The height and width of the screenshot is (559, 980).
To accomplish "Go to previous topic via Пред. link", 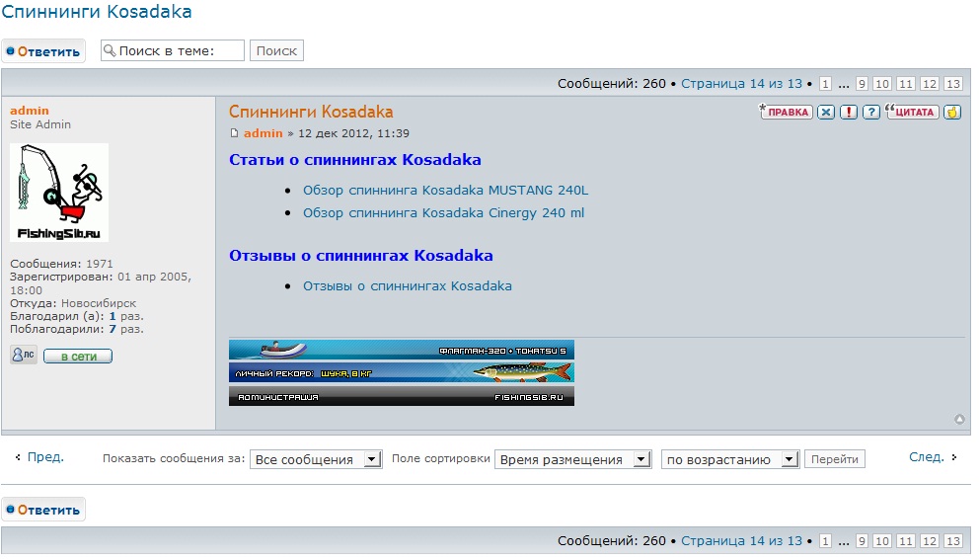I will pos(45,457).
